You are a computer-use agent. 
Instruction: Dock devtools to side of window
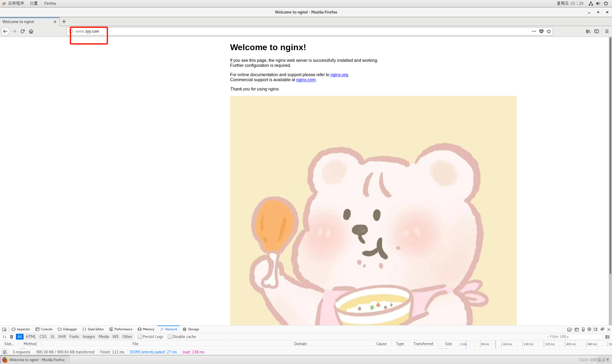(596, 329)
